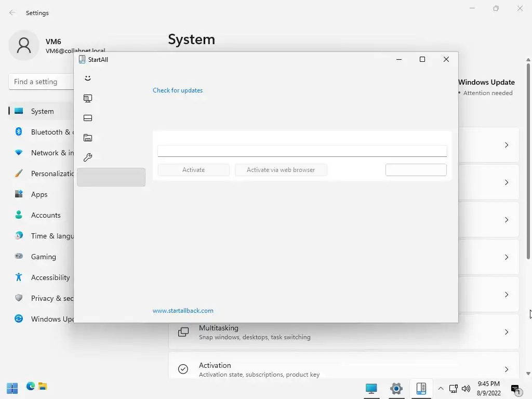532x399 pixels.
Task: Open the smiley Welcome section in StartAll
Action: click(x=87, y=78)
